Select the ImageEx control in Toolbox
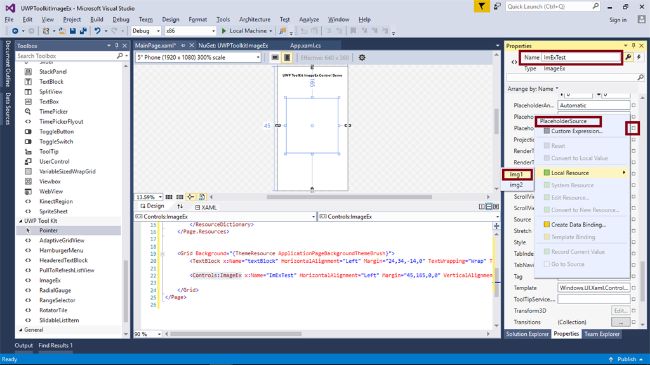The image size is (650, 365). pos(50,280)
